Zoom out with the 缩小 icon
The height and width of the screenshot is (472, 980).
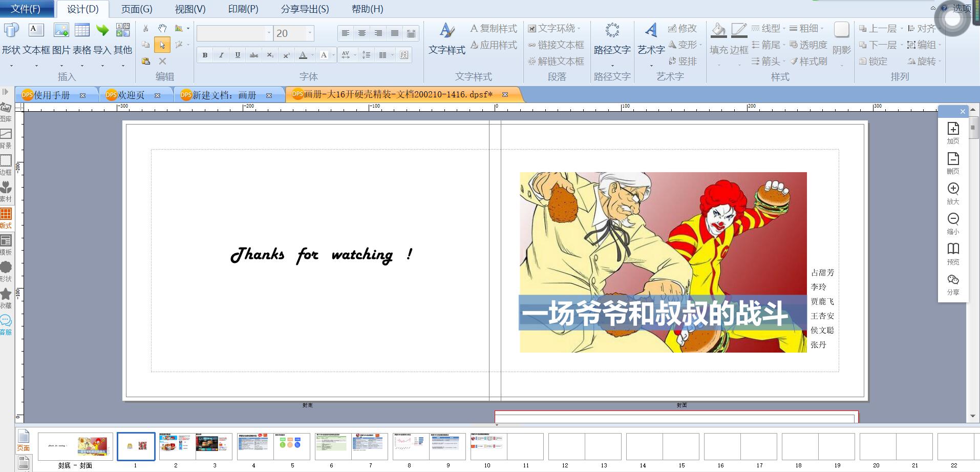click(x=953, y=223)
